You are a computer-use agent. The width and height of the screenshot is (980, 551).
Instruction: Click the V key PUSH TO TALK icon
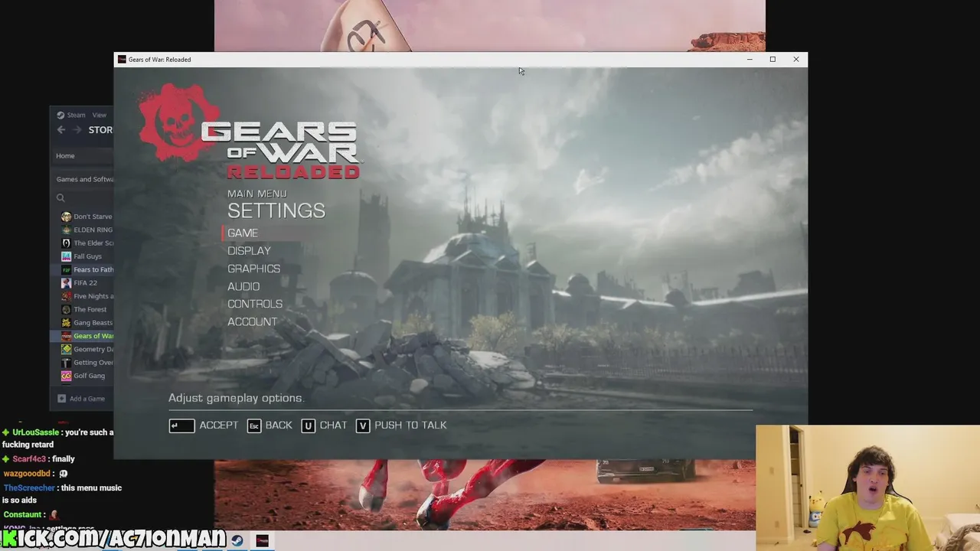(363, 425)
